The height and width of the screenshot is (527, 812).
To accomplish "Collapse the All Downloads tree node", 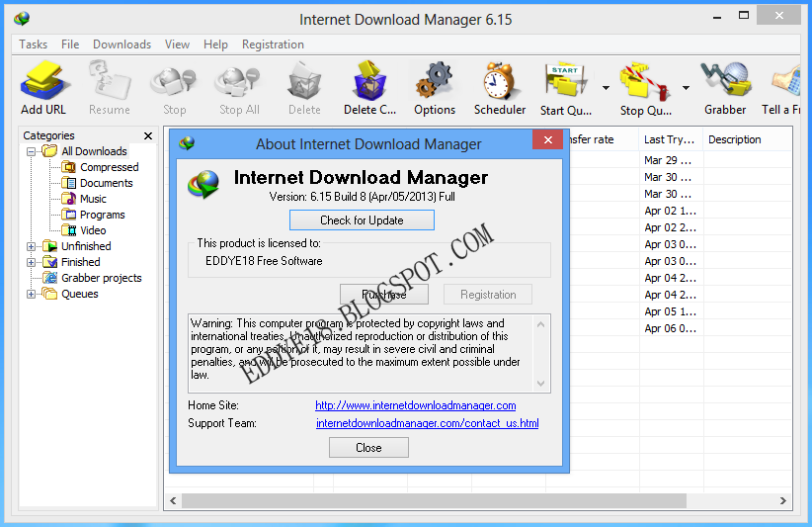I will 31,152.
